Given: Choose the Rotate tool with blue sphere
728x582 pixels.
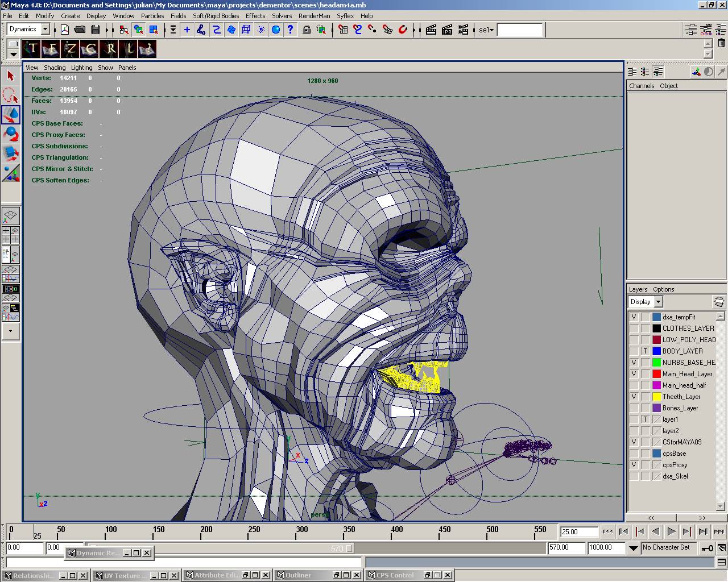Looking at the screenshot, I should point(11,134).
